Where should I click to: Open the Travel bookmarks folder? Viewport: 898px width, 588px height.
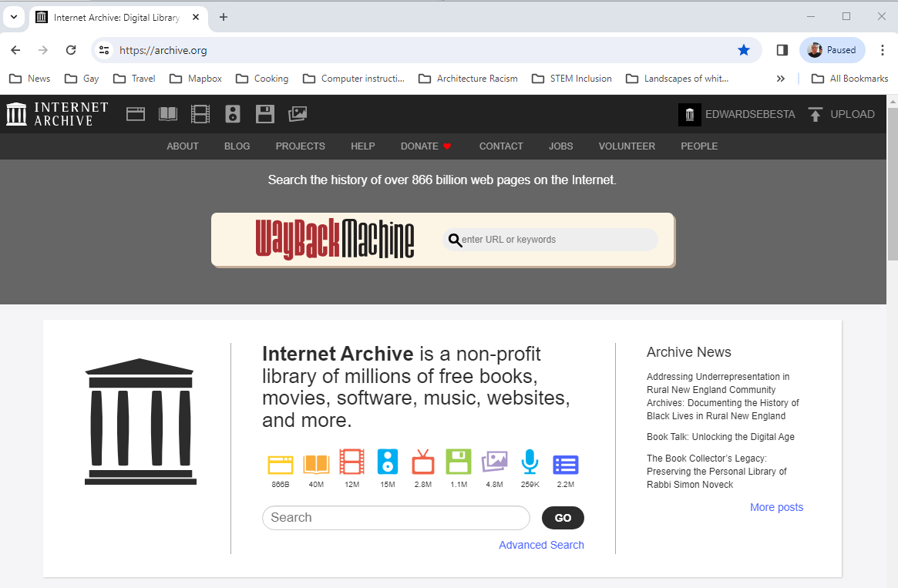(x=134, y=79)
